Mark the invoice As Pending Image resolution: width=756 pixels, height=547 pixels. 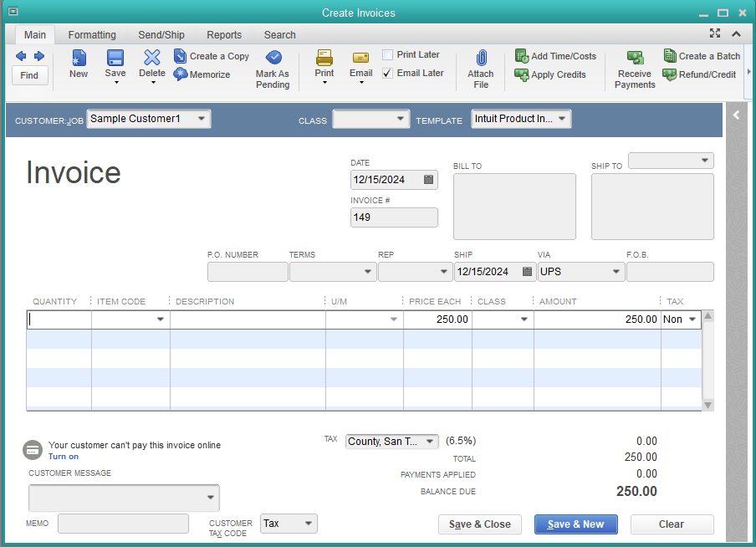coord(273,70)
